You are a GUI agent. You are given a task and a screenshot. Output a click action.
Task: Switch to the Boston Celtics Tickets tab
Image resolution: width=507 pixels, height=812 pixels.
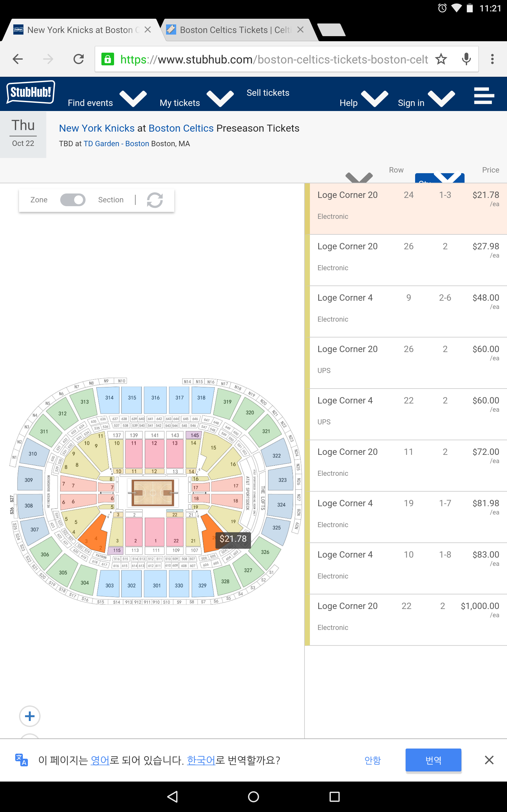pos(235,30)
